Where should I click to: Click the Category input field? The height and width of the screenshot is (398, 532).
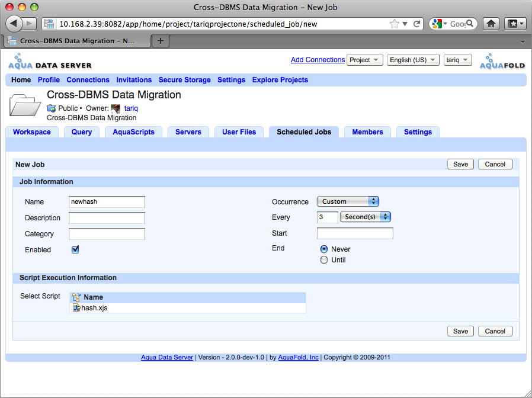point(107,234)
